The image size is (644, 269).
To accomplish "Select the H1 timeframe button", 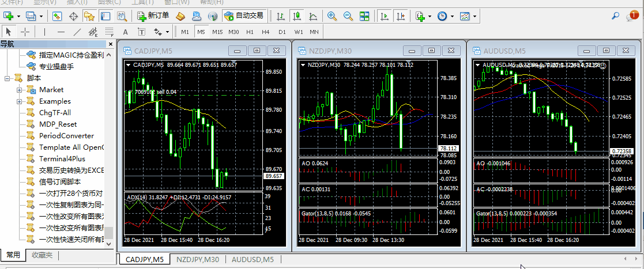I will [x=250, y=32].
